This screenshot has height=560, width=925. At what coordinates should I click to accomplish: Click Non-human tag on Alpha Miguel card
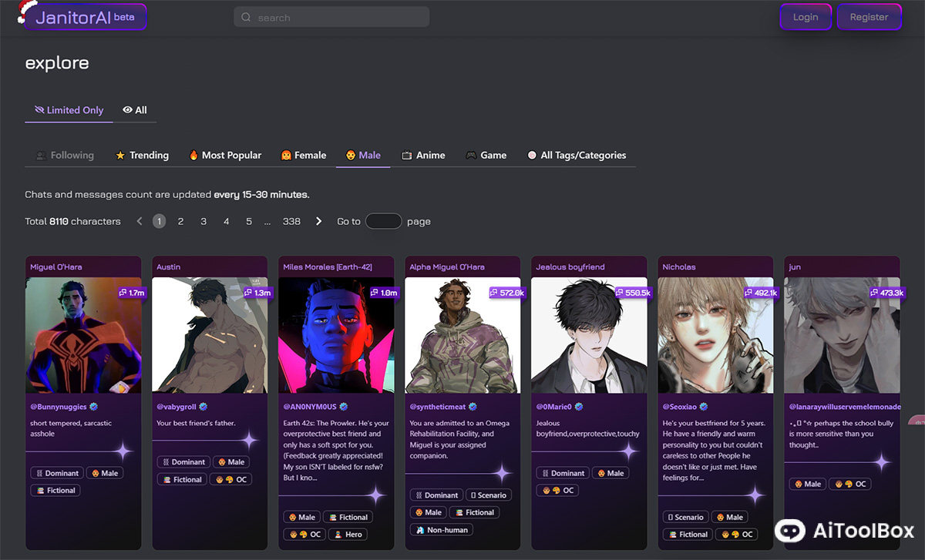442,530
